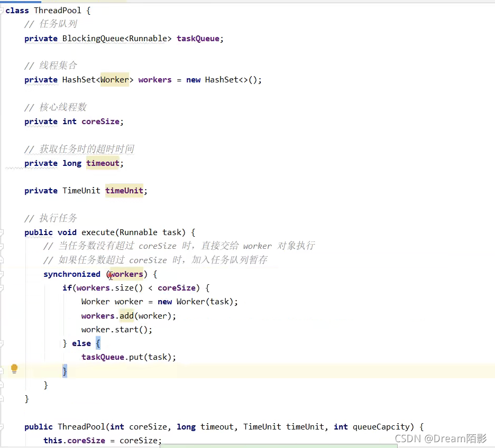The height and width of the screenshot is (448, 495).
Task: Click put in taskQueue.put(task)
Action: coord(136,357)
